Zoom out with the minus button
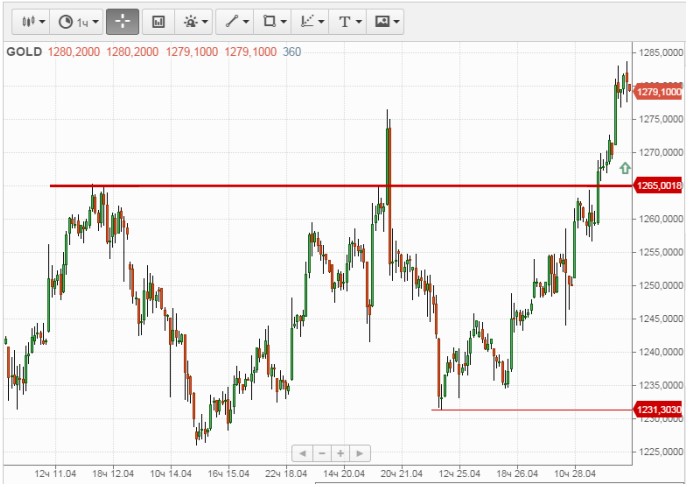691x487 pixels. [x=322, y=453]
